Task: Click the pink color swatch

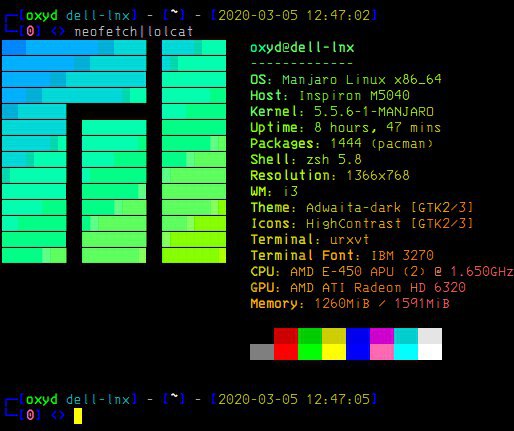Action: [382, 352]
